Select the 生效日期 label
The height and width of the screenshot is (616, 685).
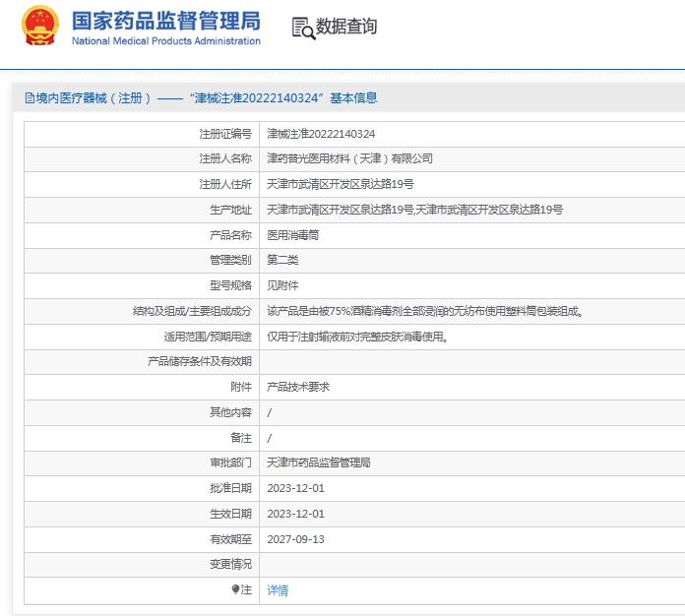[x=230, y=514]
